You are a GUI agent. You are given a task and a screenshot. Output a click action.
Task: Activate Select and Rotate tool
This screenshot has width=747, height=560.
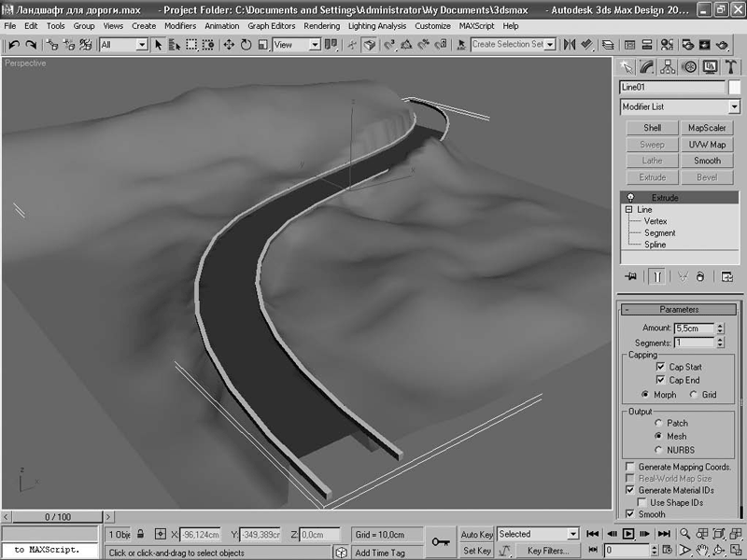click(246, 45)
